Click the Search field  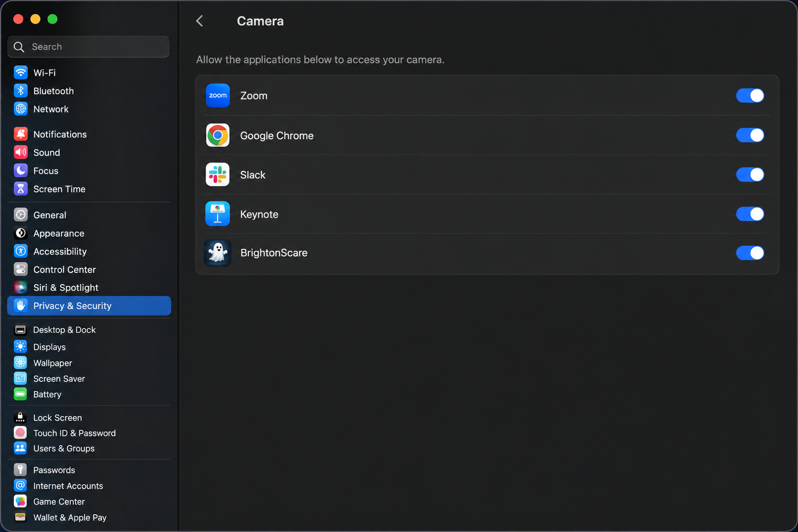88,47
